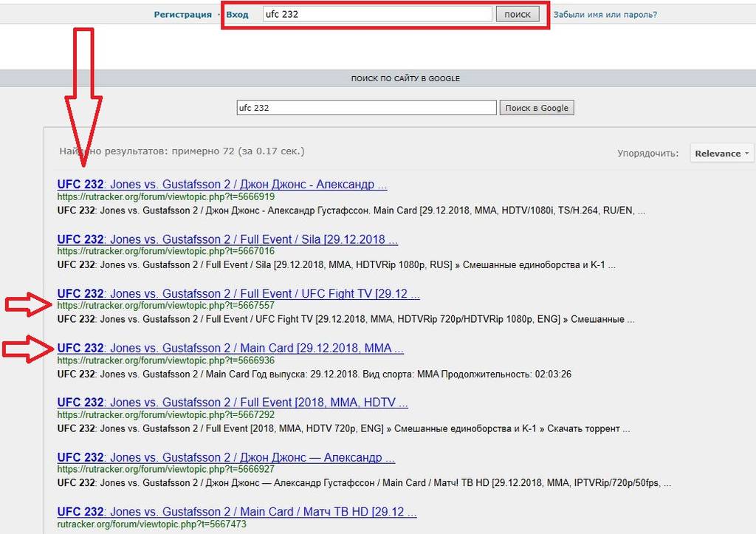This screenshot has height=534, width=756.
Task: Click URL ending in t=5667557
Action: click(166, 305)
